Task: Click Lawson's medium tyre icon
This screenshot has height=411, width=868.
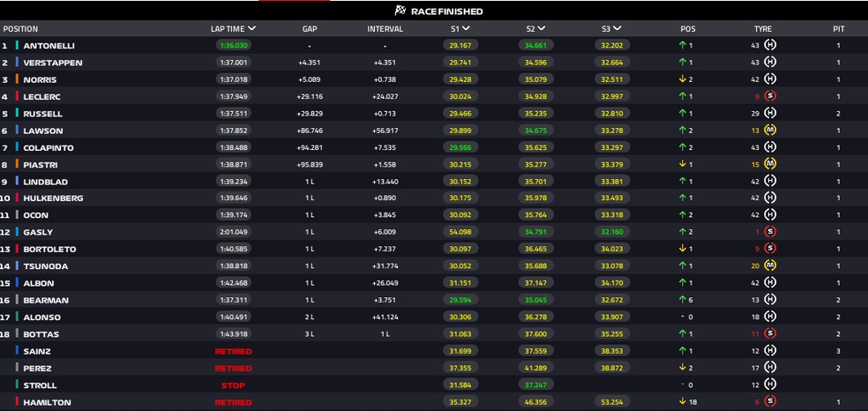Action: 769,130
